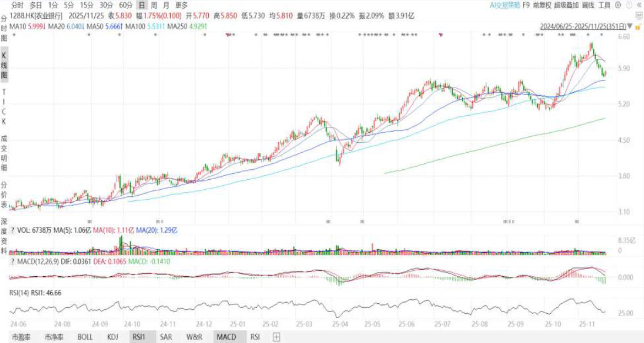Open the help question mark icon at top right

[629, 5]
